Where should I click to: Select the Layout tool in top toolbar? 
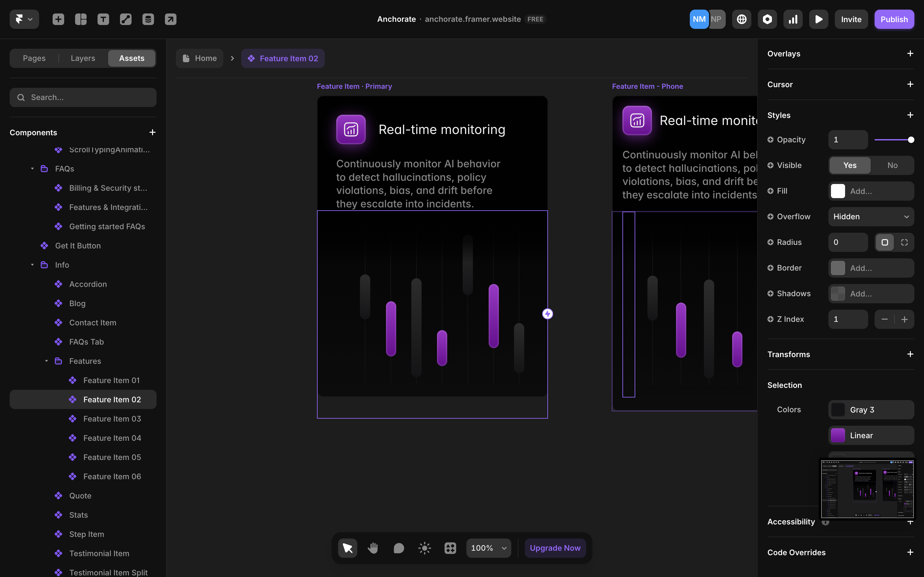click(x=81, y=19)
